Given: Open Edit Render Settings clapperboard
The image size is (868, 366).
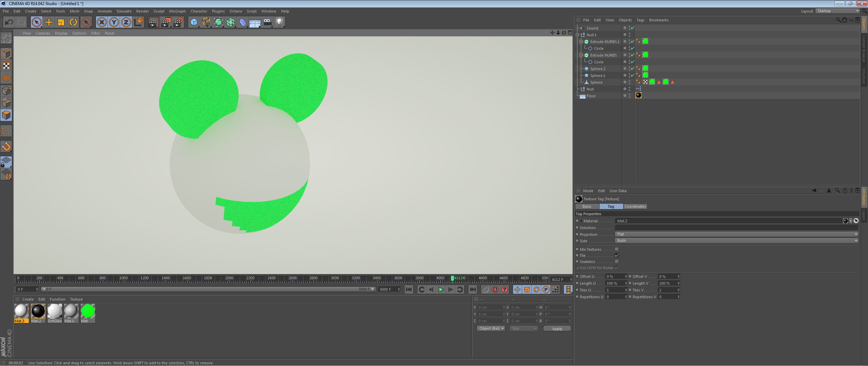Looking at the screenshot, I should 178,22.
